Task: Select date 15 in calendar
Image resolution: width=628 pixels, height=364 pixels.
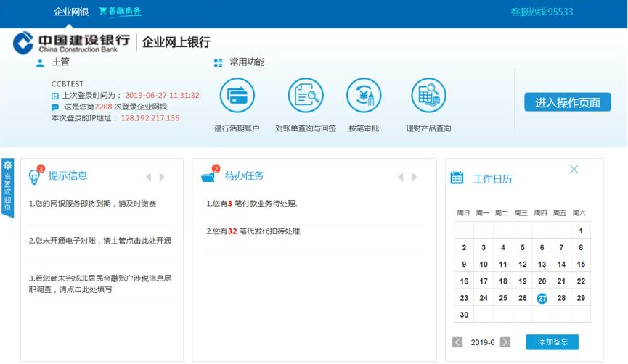Action: [581, 265]
